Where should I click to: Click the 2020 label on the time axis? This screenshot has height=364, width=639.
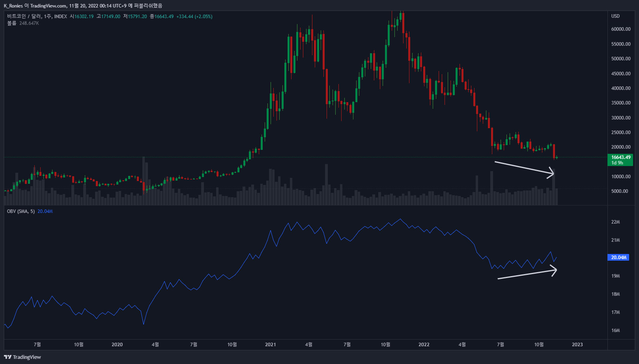tap(117, 345)
